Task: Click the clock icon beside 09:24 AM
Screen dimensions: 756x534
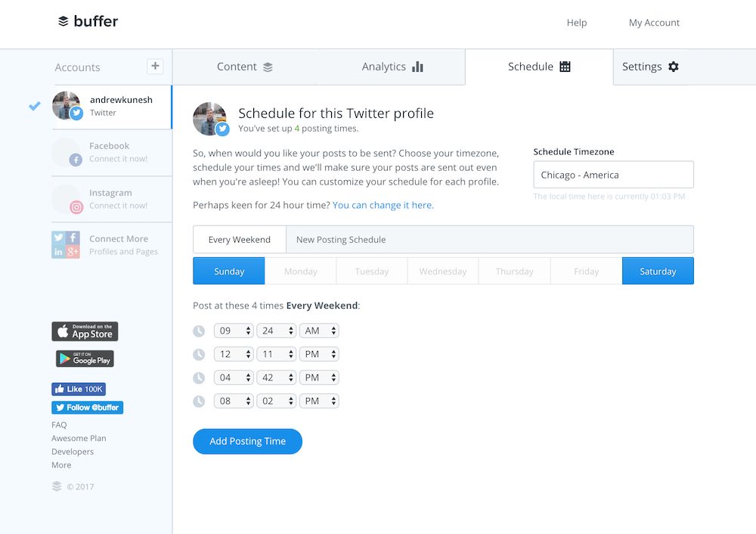Action: tap(199, 331)
